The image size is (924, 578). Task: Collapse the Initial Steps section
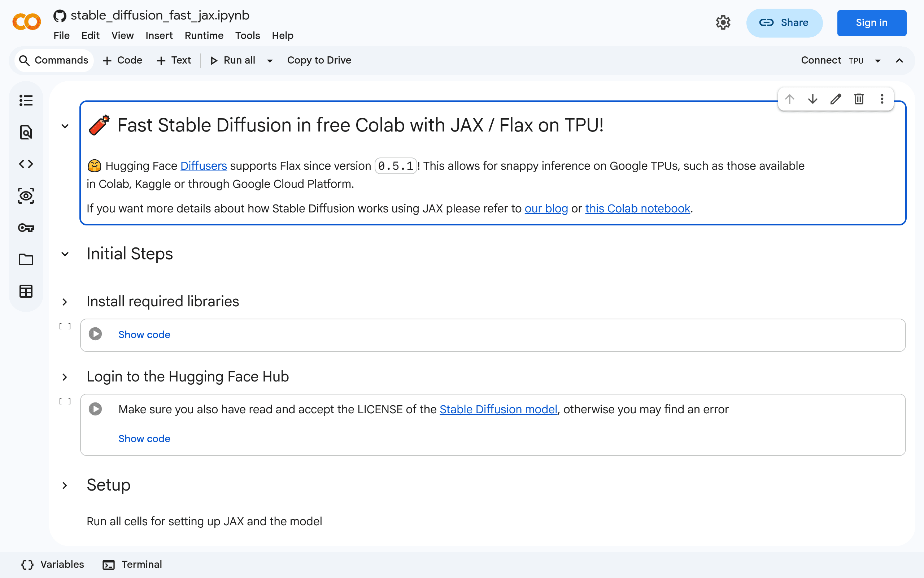click(x=65, y=254)
